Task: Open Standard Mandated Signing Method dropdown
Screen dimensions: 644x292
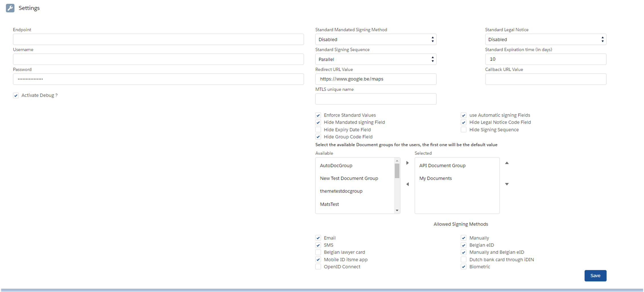Action: [375, 40]
